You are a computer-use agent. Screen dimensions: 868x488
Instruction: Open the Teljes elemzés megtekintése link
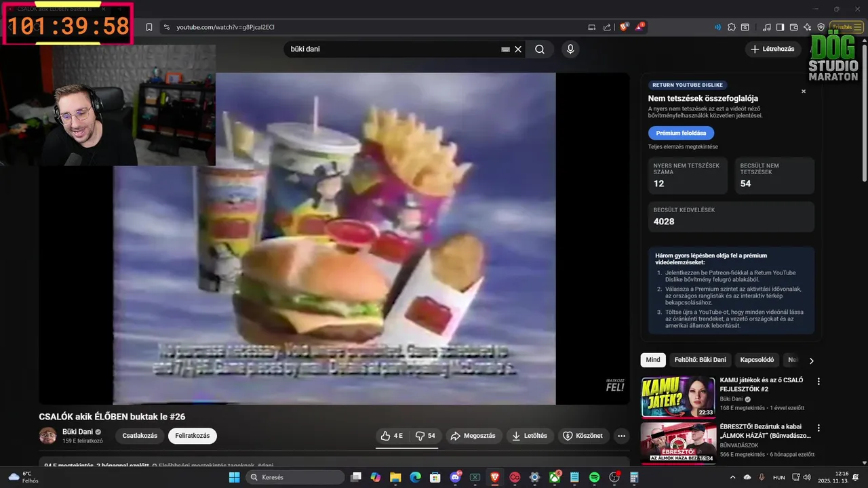pos(683,147)
